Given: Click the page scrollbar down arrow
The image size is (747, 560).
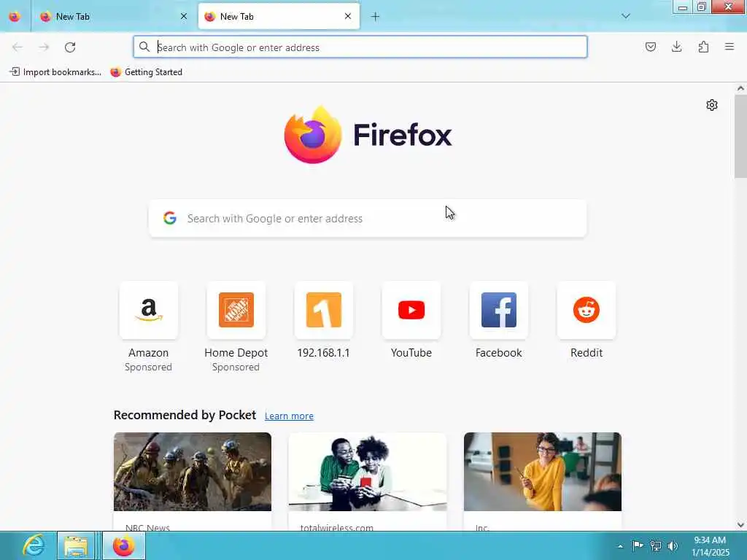Looking at the screenshot, I should 740,525.
